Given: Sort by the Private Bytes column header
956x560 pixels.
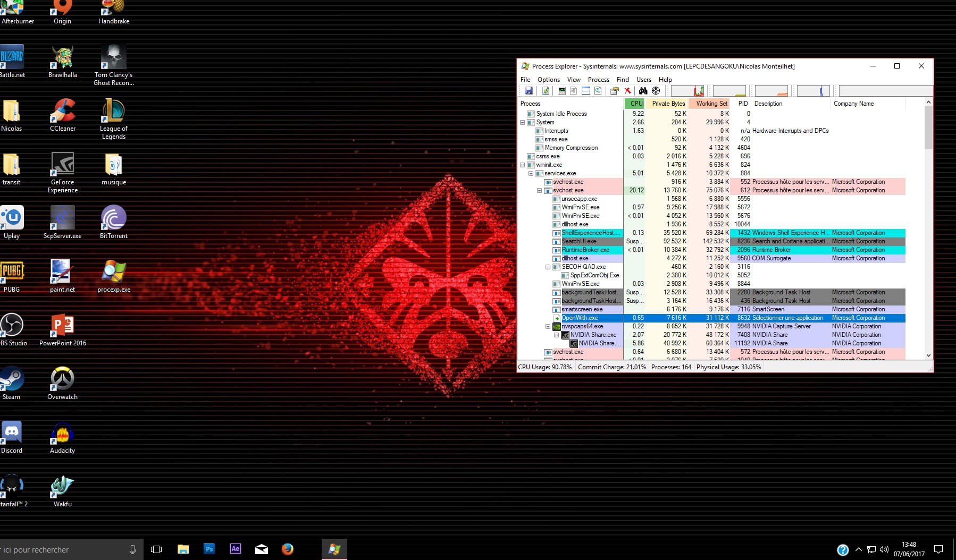Looking at the screenshot, I should click(x=667, y=104).
